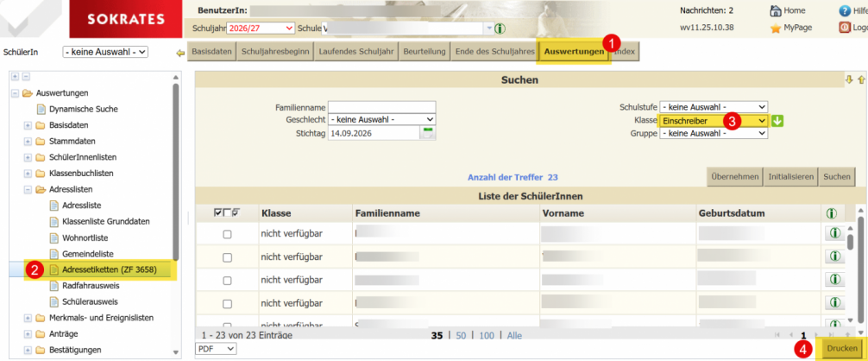Invert selection via third header checkbox icon
The height and width of the screenshot is (361, 868).
point(236,212)
